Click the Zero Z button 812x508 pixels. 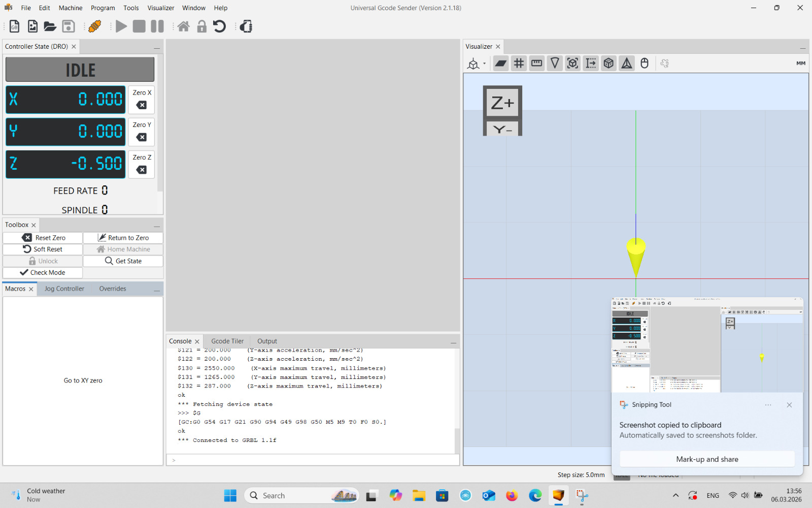click(x=142, y=164)
